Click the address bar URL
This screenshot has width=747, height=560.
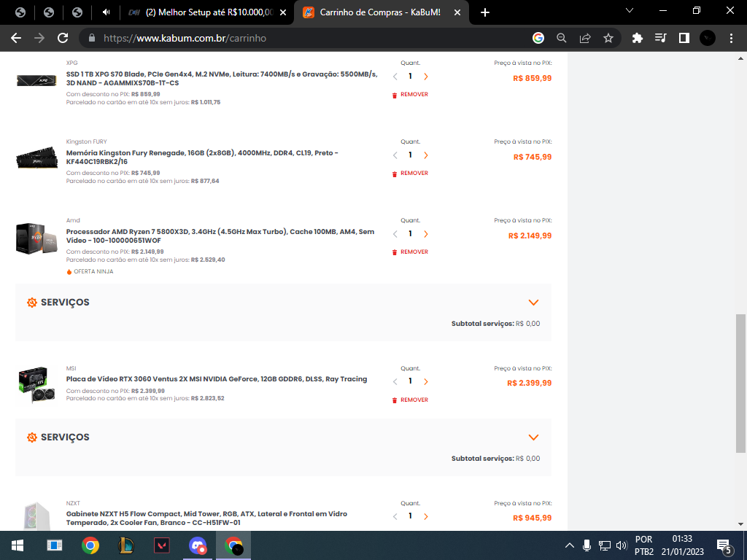click(x=185, y=38)
